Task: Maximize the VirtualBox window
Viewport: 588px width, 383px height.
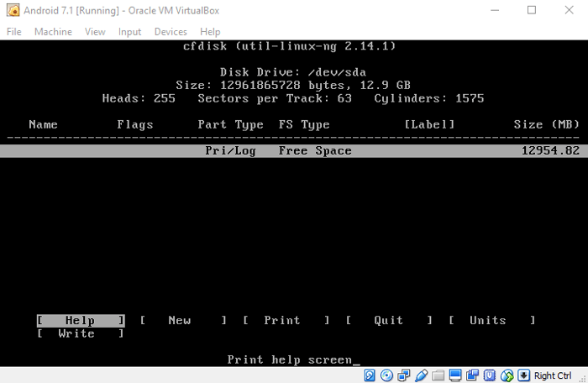Action: (532, 10)
